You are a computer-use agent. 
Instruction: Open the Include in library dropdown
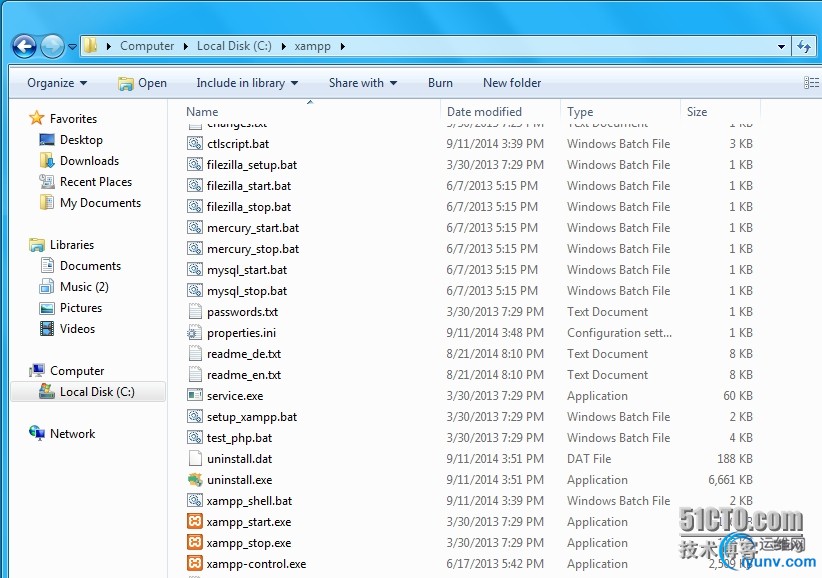(x=247, y=83)
